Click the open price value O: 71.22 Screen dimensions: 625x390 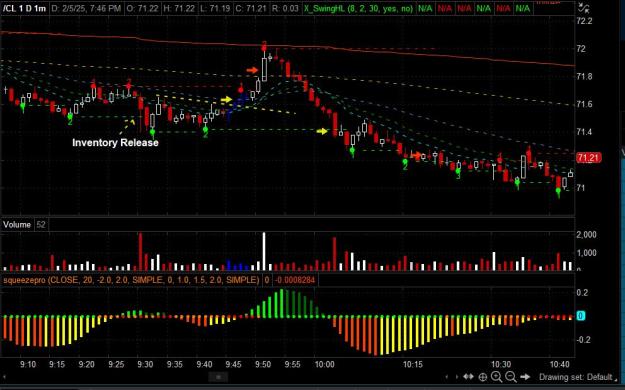(x=143, y=8)
